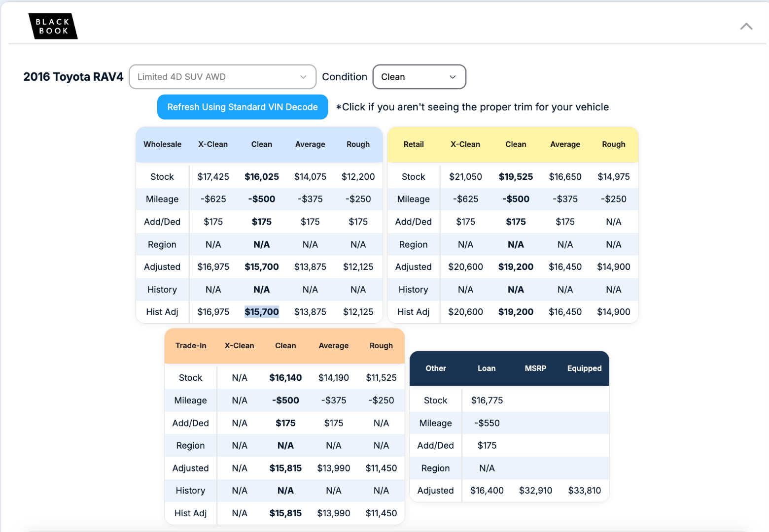This screenshot has width=769, height=532.
Task: Click highlighted Wholesale Hist Adj Clean $15,700
Action: 262,312
